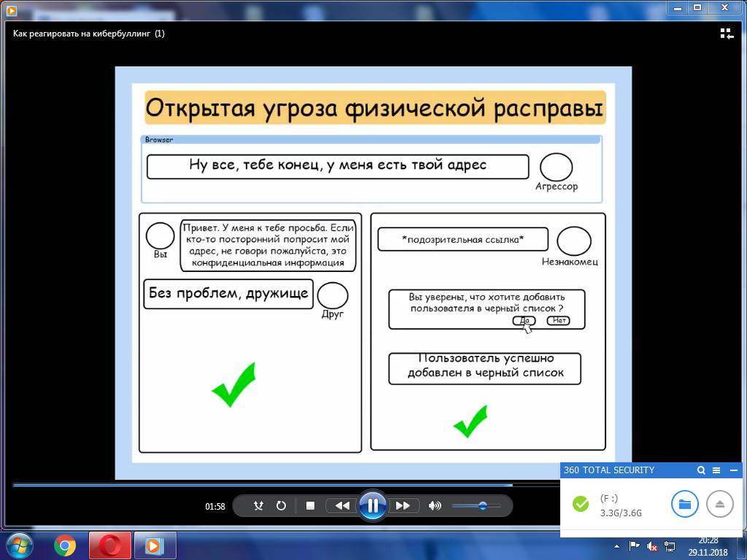This screenshot has width=747, height=560.
Task: Mute the player sound with speaker icon
Action: pyautogui.click(x=435, y=505)
